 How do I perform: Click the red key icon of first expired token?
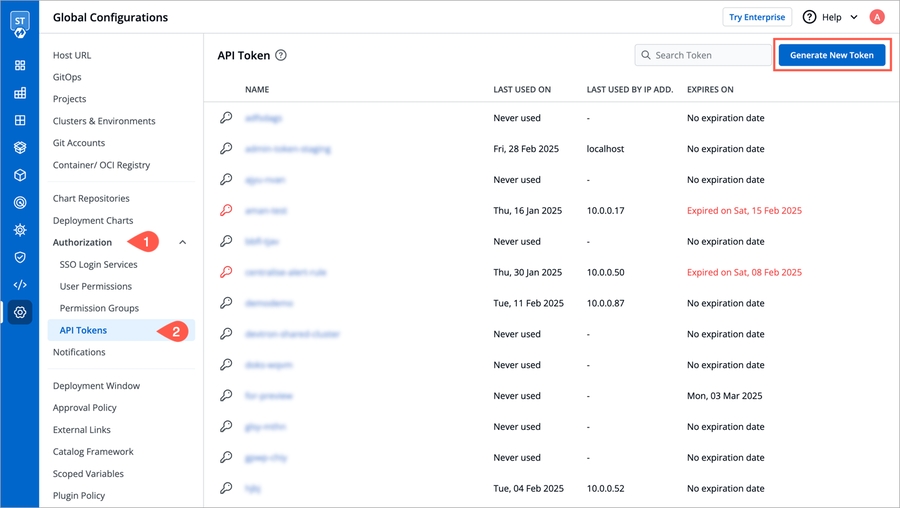pyautogui.click(x=226, y=211)
